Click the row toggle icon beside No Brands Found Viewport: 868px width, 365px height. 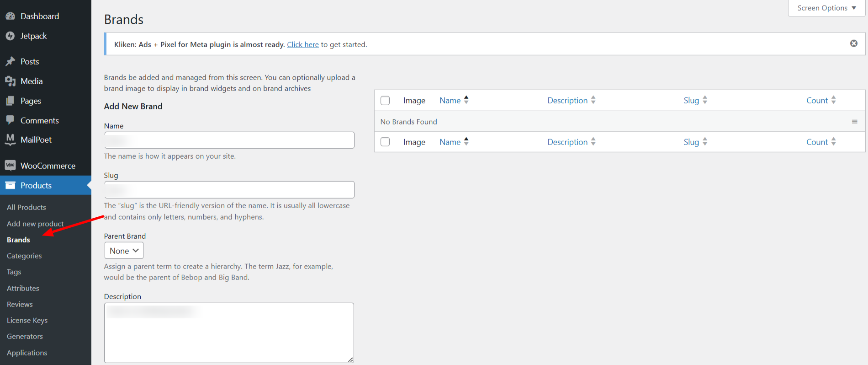click(x=854, y=122)
